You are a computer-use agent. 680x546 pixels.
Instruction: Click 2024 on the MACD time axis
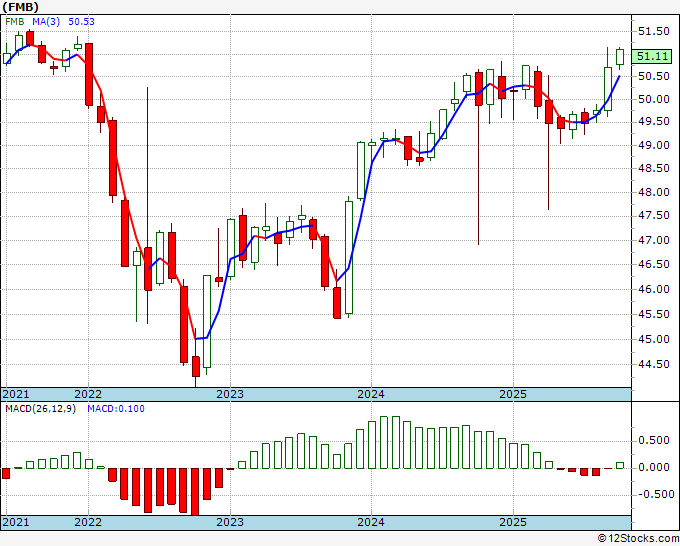click(371, 522)
